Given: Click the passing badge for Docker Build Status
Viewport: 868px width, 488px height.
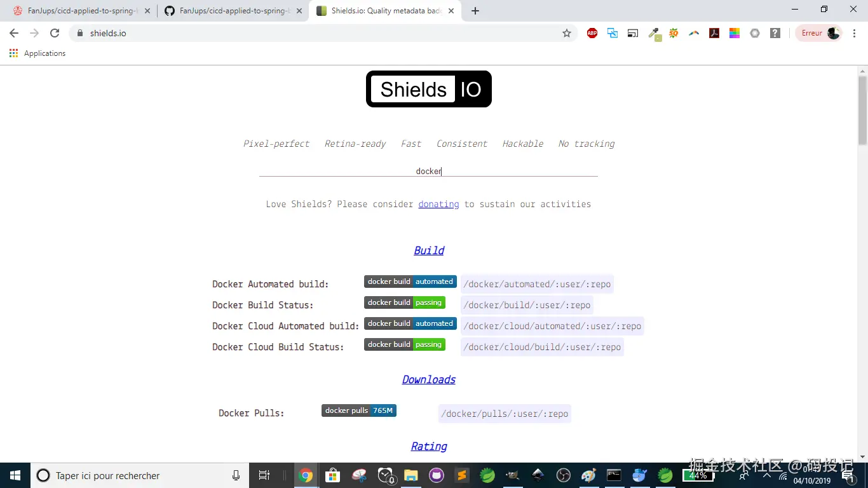Looking at the screenshot, I should click(x=405, y=302).
